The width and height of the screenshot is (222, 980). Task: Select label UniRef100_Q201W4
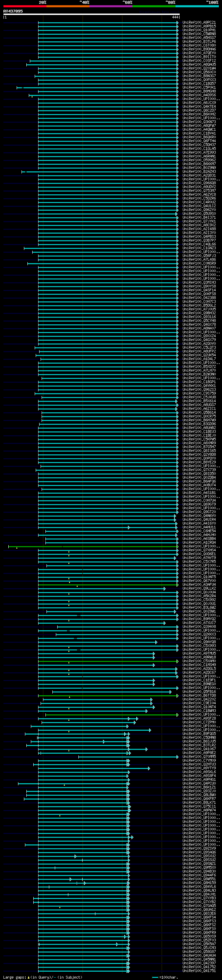tap(199, 68)
